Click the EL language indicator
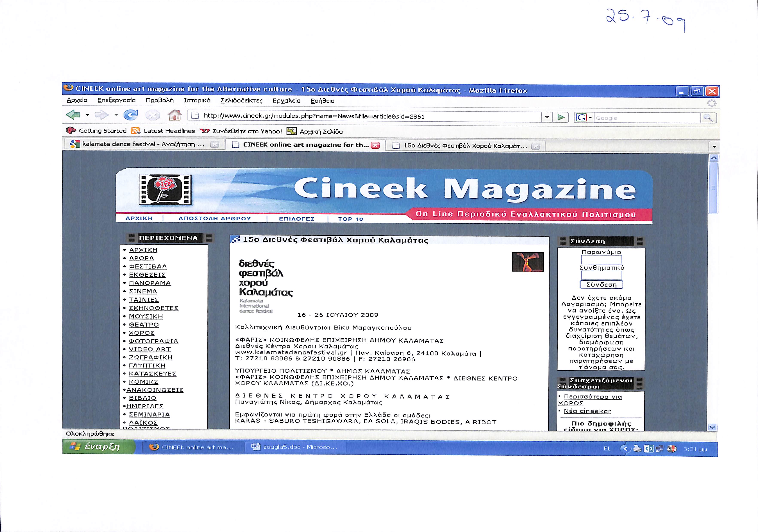 607,448
